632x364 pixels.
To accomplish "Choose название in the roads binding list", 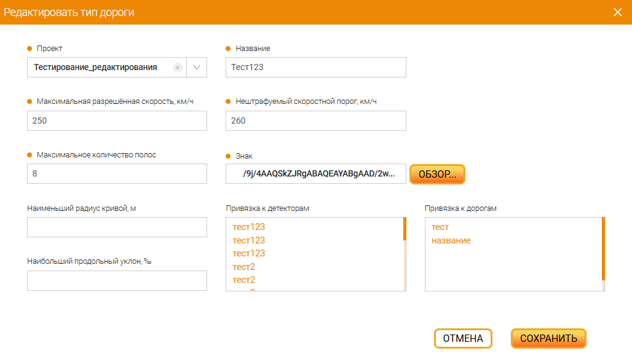I will coord(451,240).
